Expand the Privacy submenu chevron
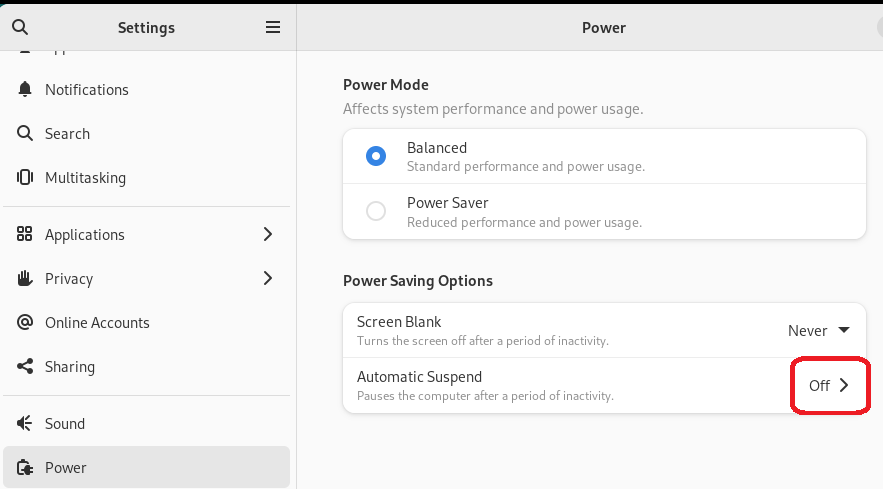The height and width of the screenshot is (489, 883). coord(268,279)
